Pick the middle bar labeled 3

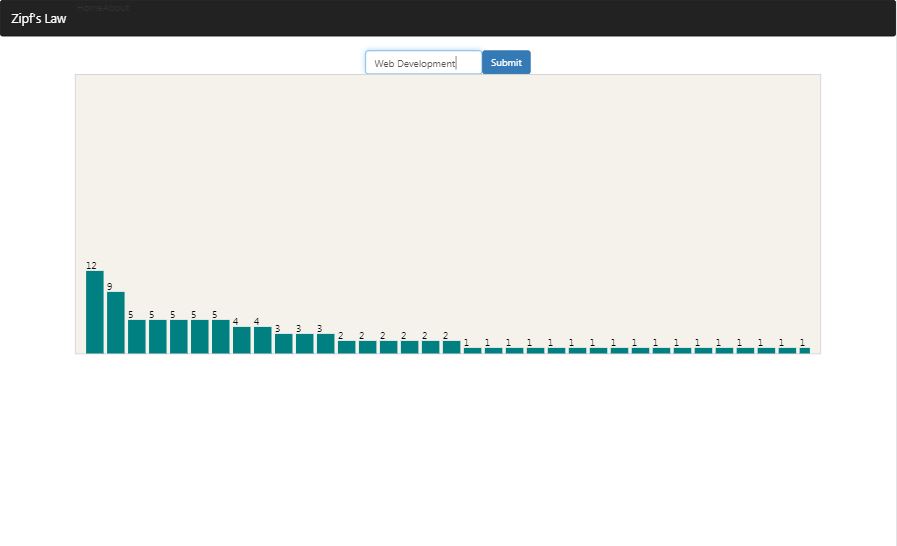(x=305, y=343)
